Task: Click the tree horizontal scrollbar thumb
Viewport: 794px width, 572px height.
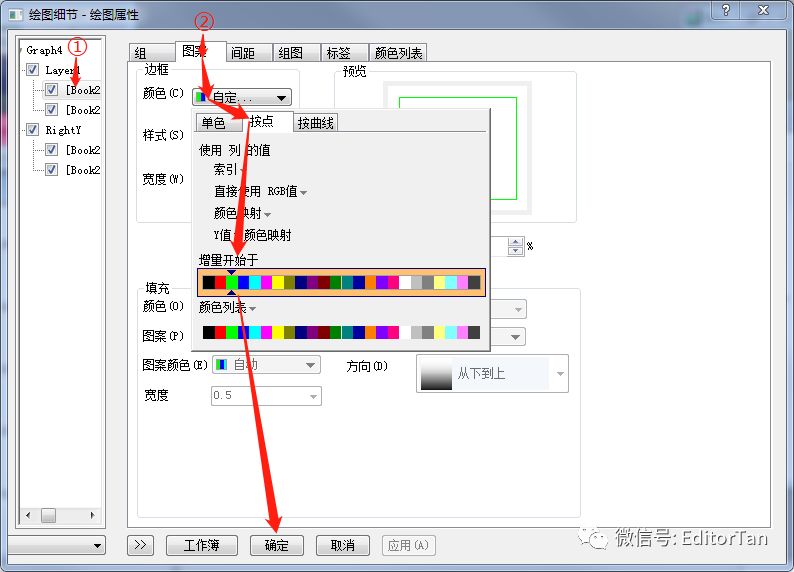Action: (49, 515)
